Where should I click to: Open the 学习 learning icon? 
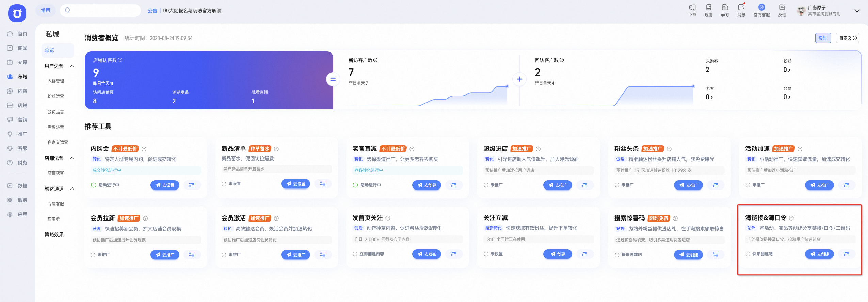pyautogui.click(x=725, y=10)
